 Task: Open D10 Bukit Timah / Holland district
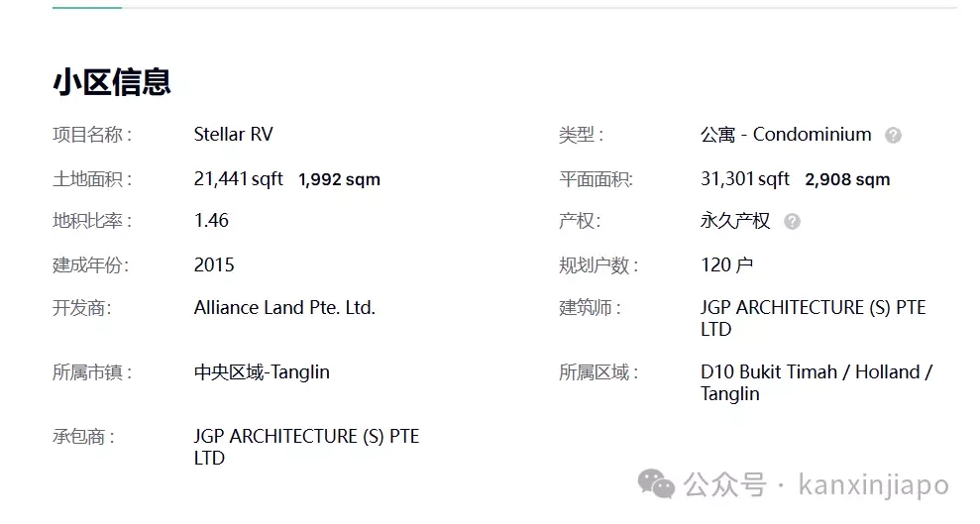pyautogui.click(x=817, y=382)
